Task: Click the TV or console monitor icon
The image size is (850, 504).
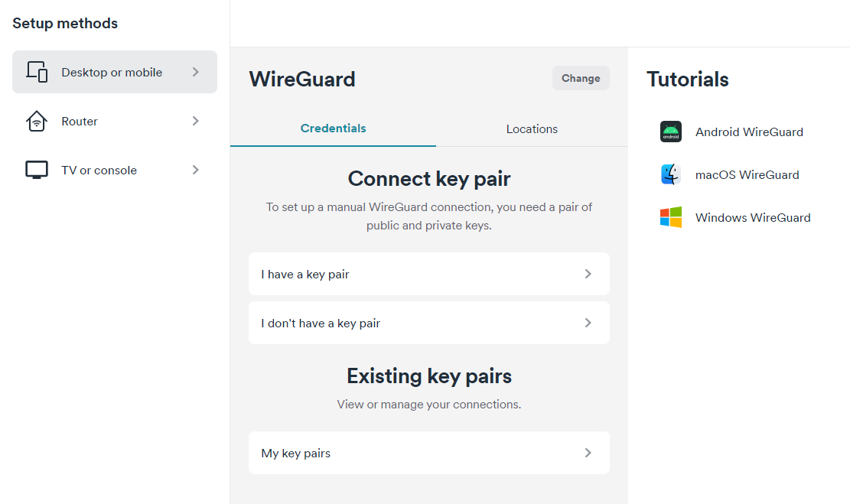Action: coord(37,170)
